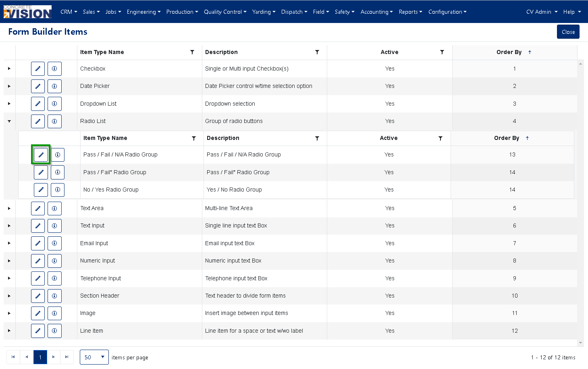Expand the Dropdown List row
This screenshot has width=588, height=369.
9,104
